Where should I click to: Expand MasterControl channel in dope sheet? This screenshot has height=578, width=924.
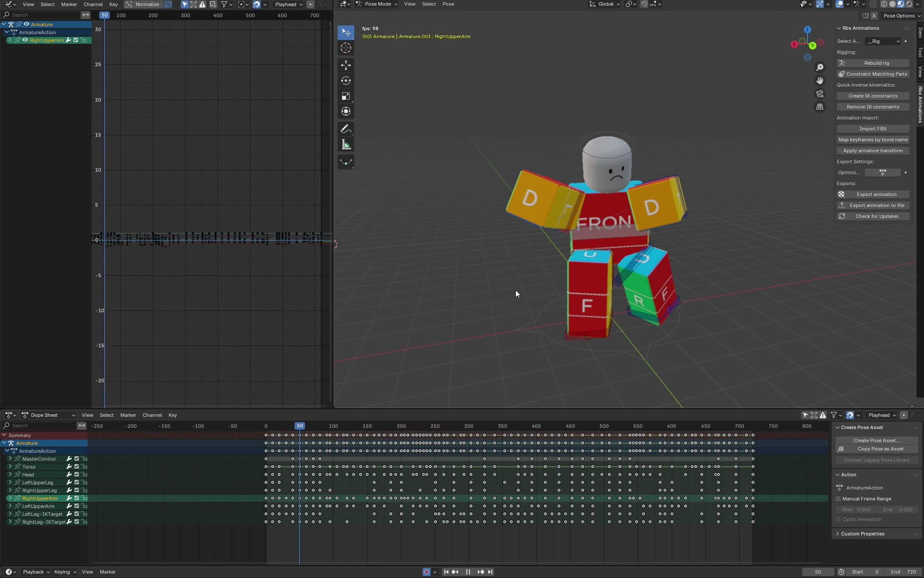click(x=10, y=459)
